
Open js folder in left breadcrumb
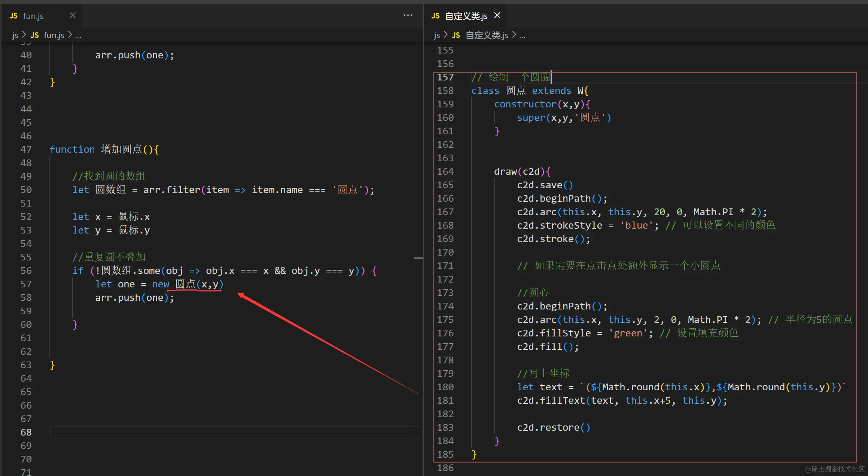pyautogui.click(x=15, y=35)
